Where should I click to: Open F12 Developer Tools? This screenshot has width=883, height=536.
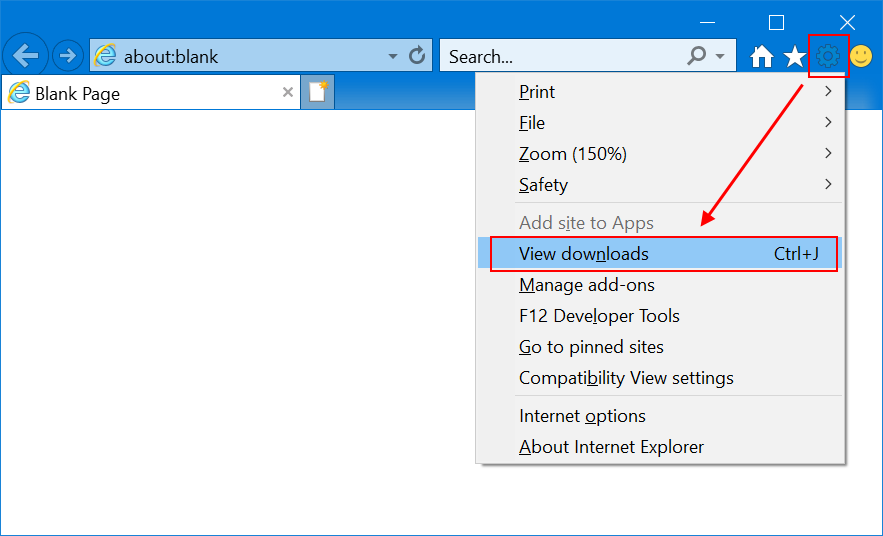coord(659,316)
